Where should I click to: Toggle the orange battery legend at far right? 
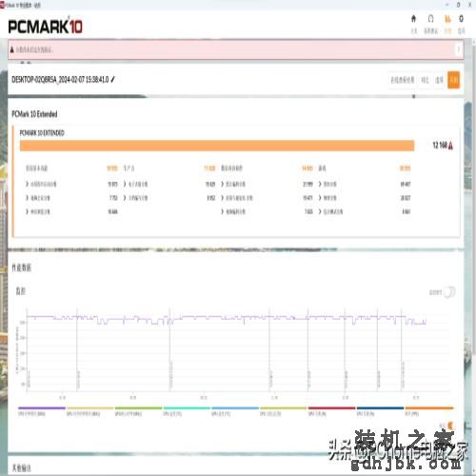coord(428,411)
